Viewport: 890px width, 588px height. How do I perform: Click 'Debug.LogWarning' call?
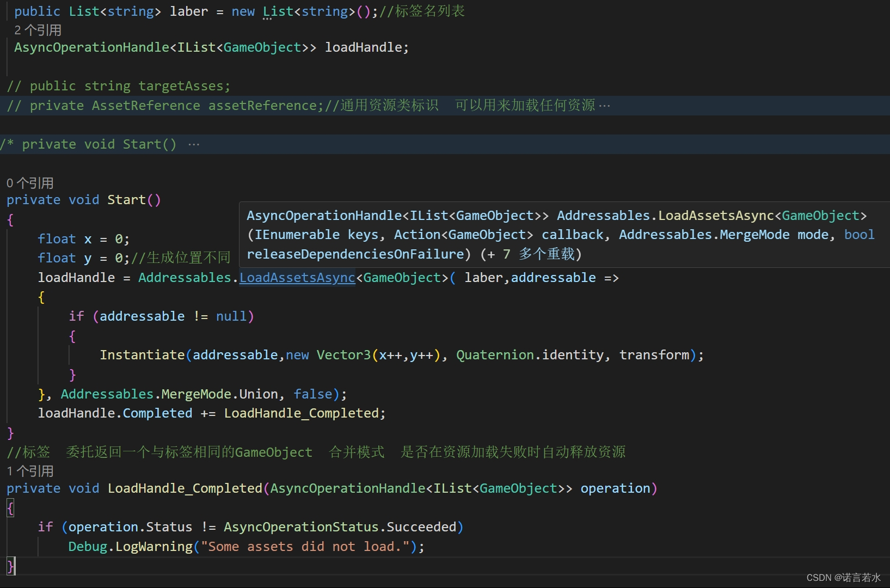pyautogui.click(x=131, y=547)
